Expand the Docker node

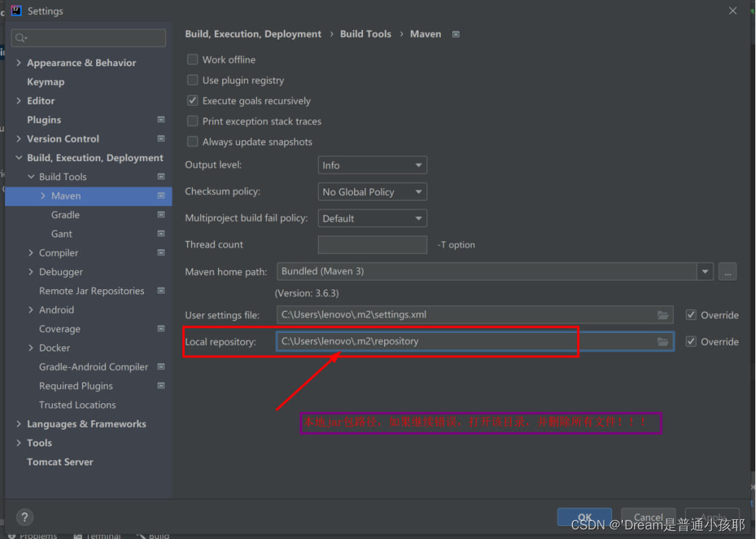31,347
